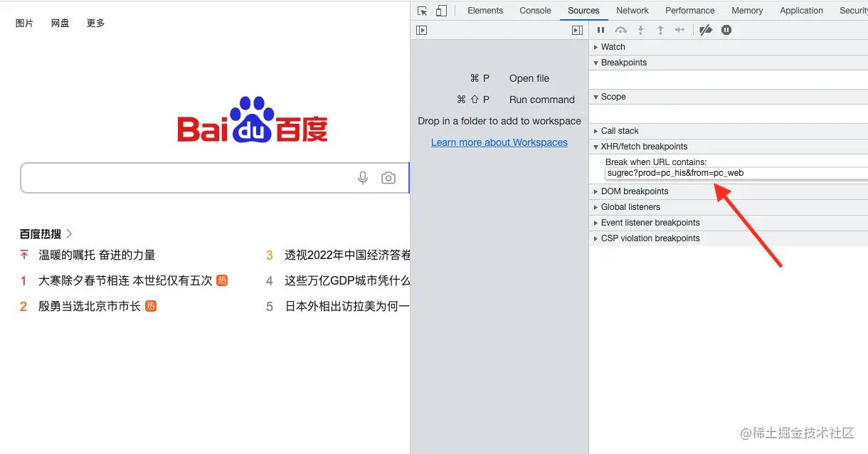Screen dimensions: 868x454
Task: Toggle the device toolbar icon
Action: (x=441, y=11)
